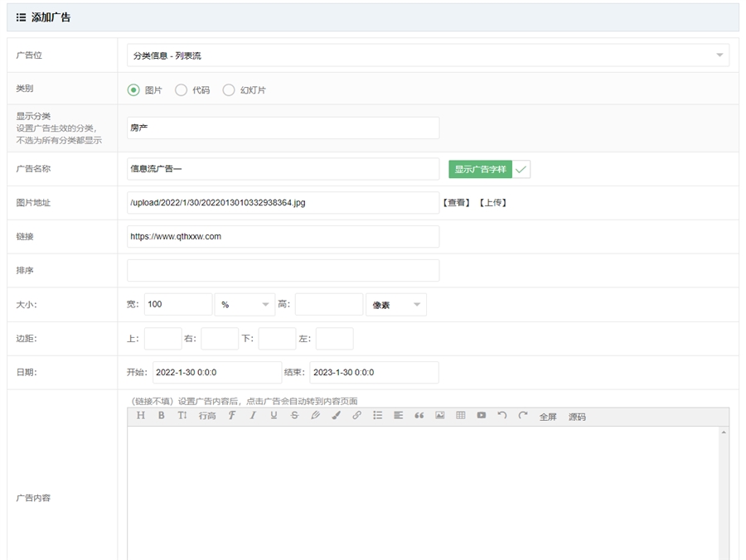This screenshot has height=560, width=746.
Task: Open the height unit 像素 dropdown
Action: tap(396, 305)
